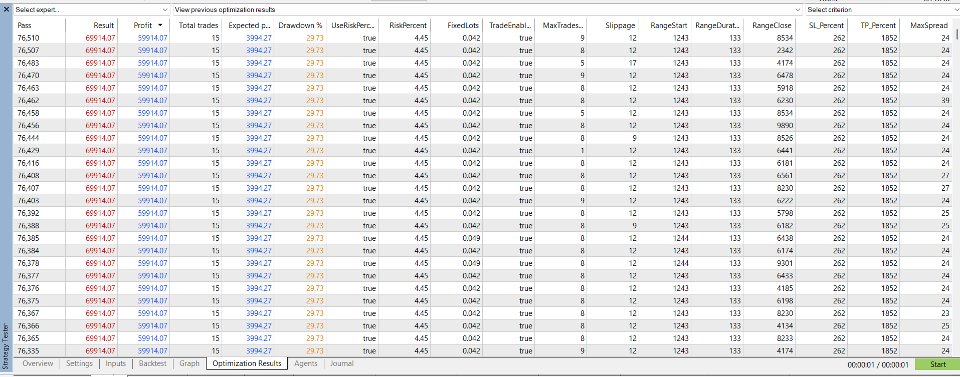This screenshot has height=377, width=960.
Task: Select the row for pass 76,375
Action: pos(482,301)
